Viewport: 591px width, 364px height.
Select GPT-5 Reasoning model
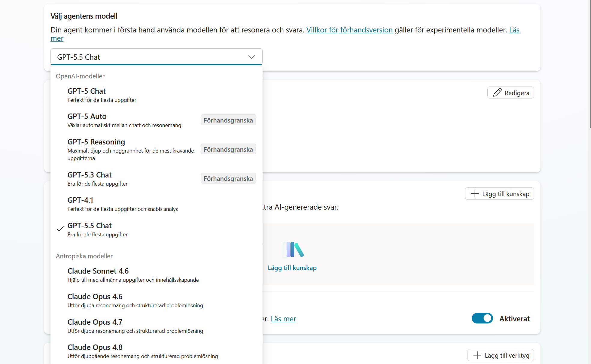tap(156, 150)
